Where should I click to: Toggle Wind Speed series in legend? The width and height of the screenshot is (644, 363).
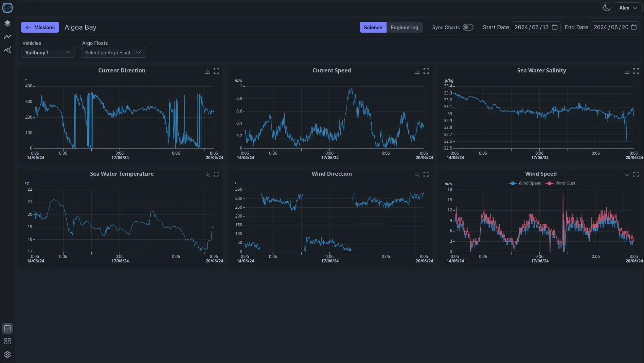(x=525, y=183)
